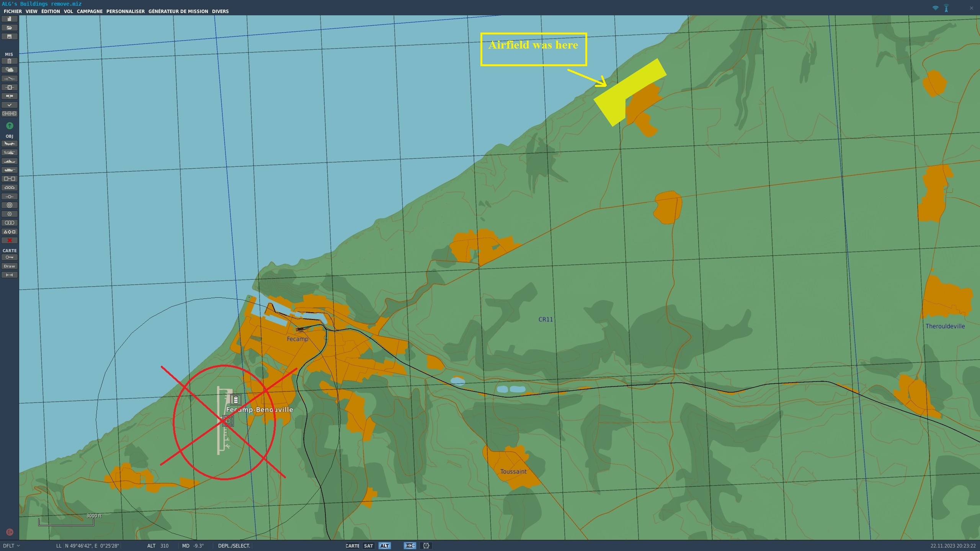Open the PERSONNALISER menu
This screenshot has width=980, height=551.
125,11
